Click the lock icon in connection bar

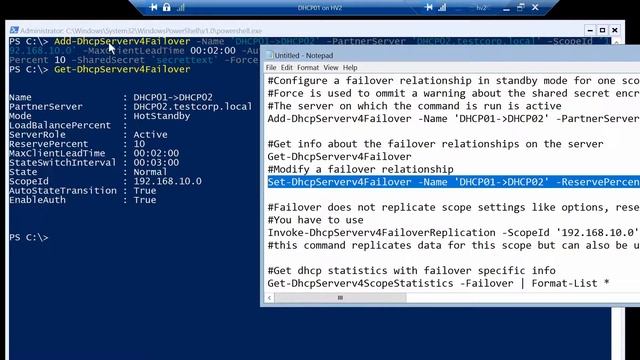tap(167, 7)
